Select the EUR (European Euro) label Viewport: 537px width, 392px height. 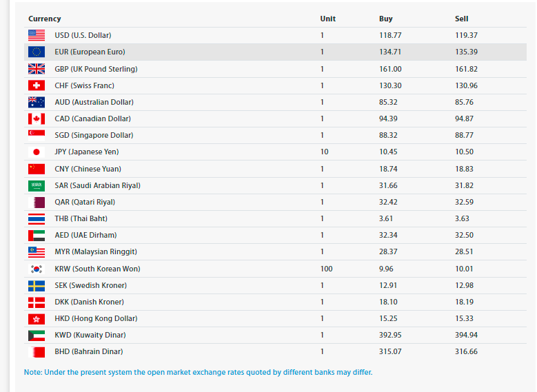coord(90,52)
